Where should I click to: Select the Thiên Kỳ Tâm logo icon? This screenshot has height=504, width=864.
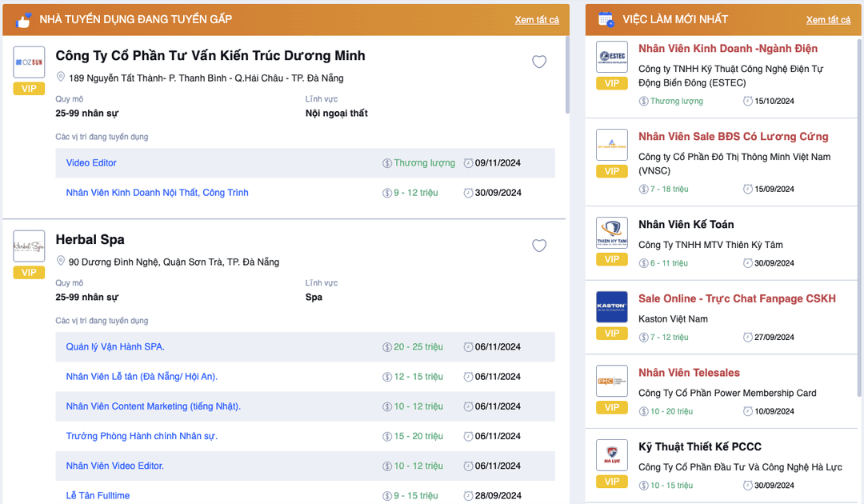click(612, 233)
